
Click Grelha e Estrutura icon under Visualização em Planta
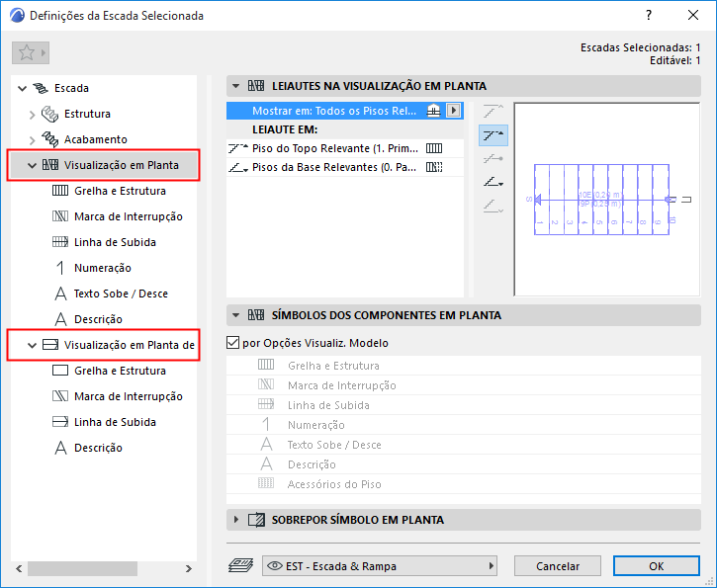coord(60,191)
